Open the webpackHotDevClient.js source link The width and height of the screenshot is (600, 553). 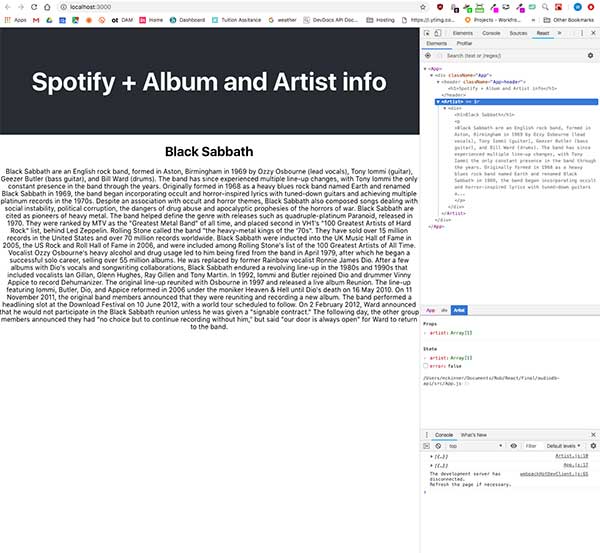pos(554,474)
